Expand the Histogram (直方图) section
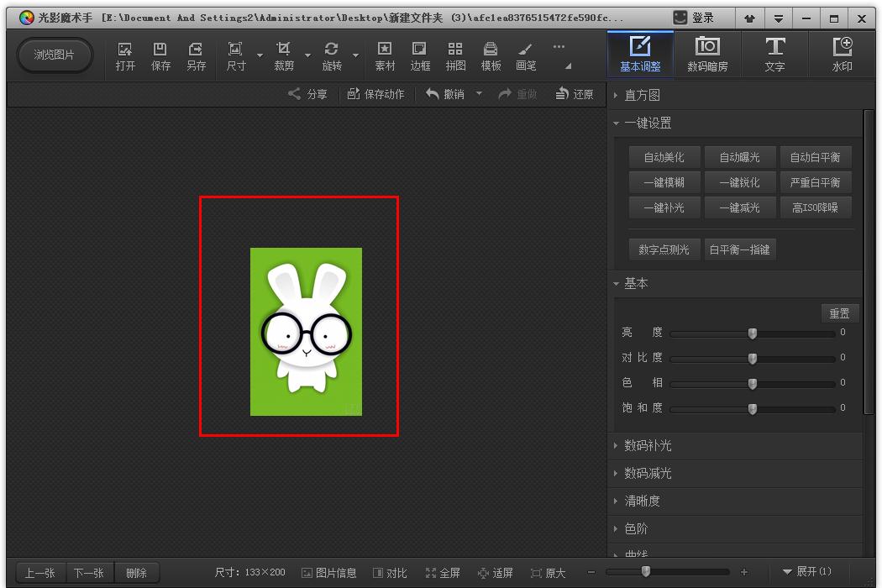882x588 pixels. pyautogui.click(x=642, y=95)
